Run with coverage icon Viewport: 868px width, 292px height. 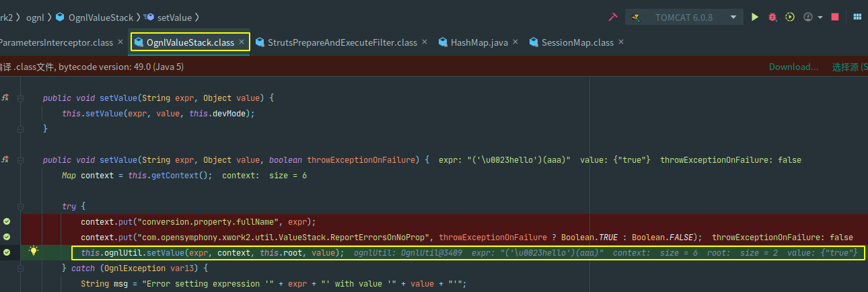point(790,17)
